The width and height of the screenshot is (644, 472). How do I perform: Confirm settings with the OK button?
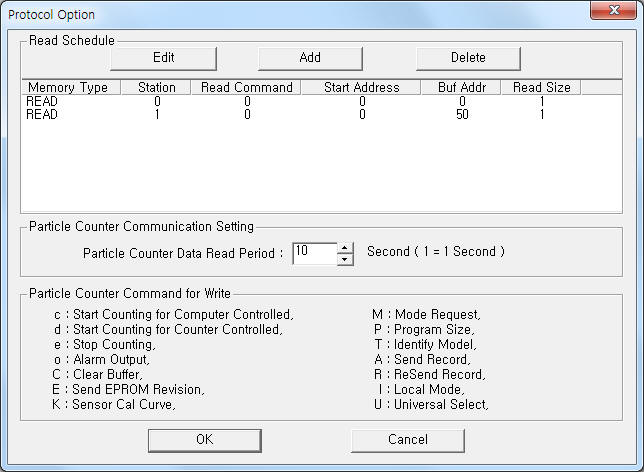point(205,440)
